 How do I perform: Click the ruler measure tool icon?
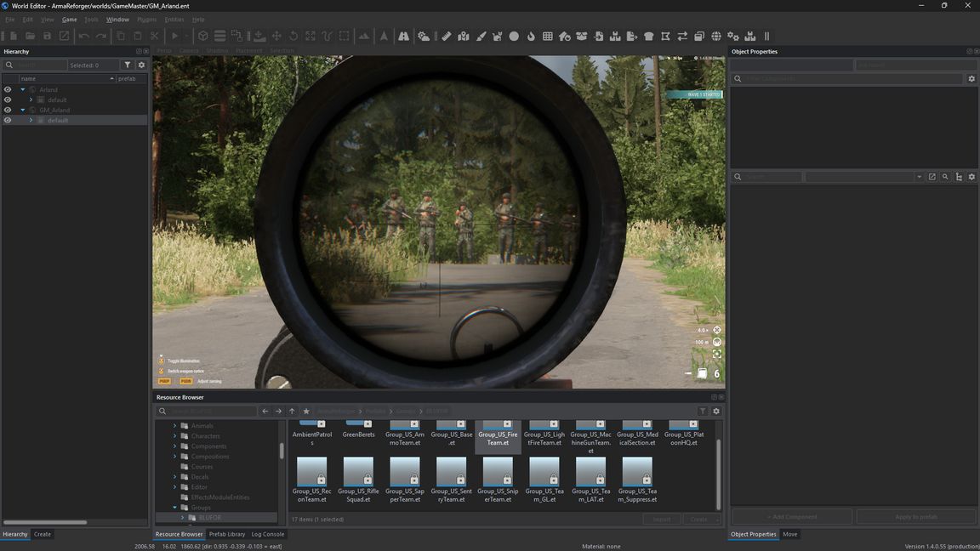click(x=446, y=37)
